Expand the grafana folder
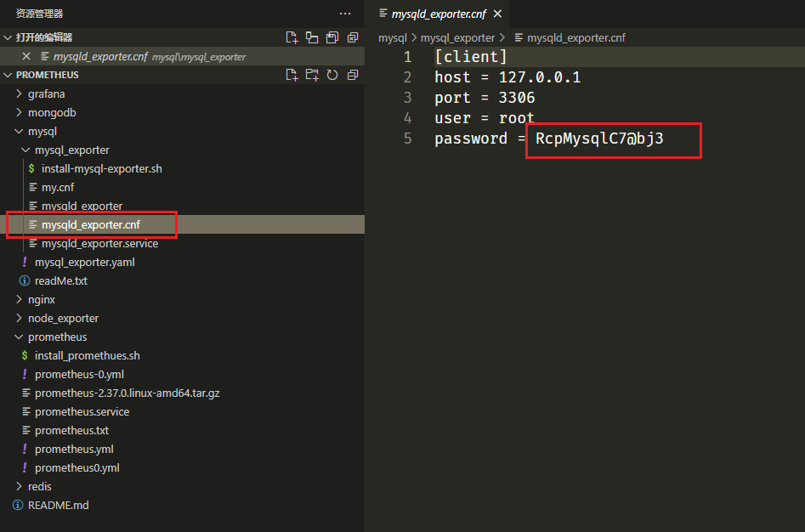Viewport: 805px width, 532px height. (x=46, y=93)
